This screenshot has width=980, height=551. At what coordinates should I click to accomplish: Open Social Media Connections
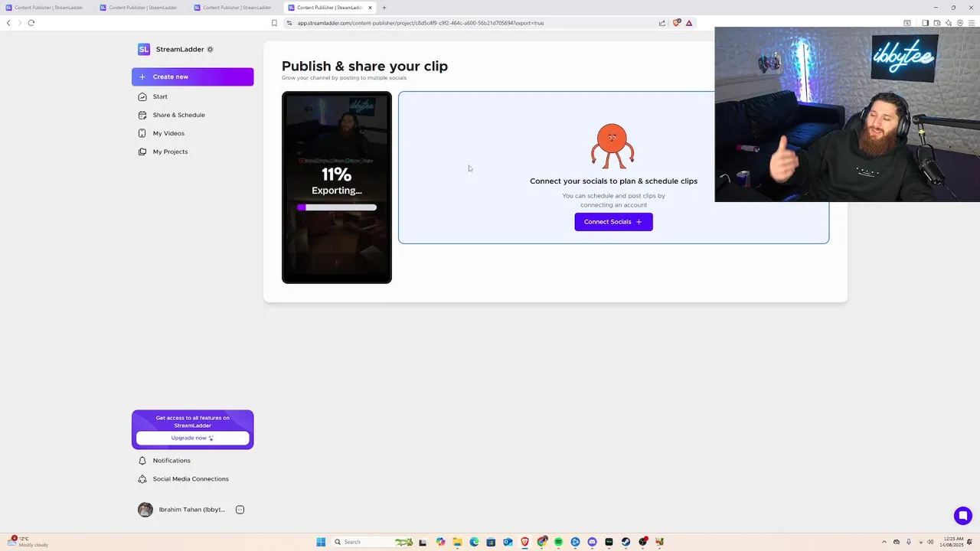point(191,479)
